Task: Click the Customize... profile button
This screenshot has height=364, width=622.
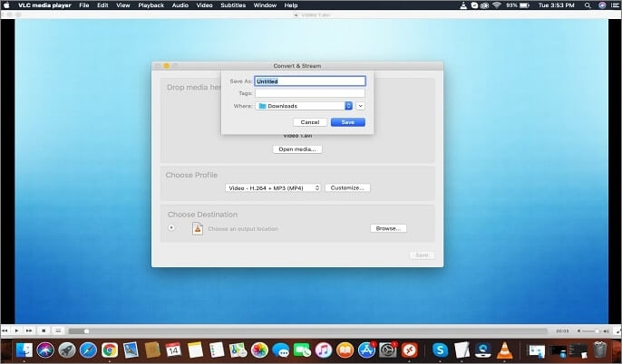Action: point(347,187)
